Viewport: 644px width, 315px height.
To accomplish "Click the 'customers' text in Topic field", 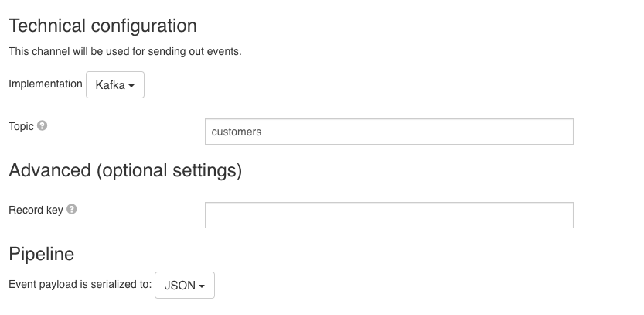I will pos(237,132).
